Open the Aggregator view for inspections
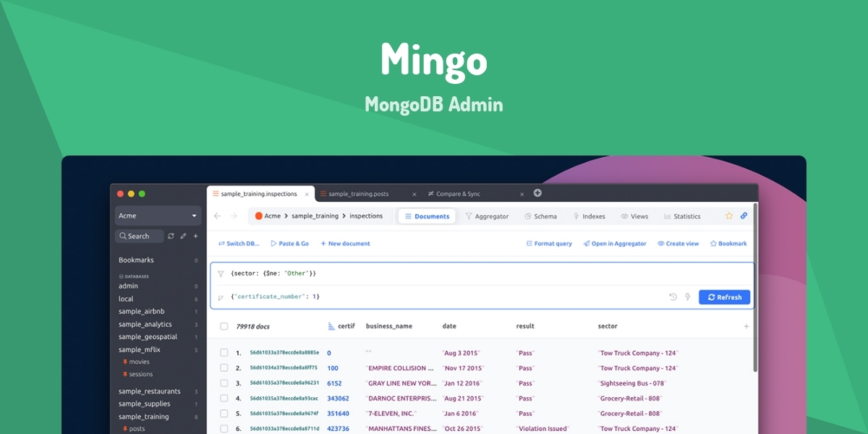The image size is (868, 434). click(x=492, y=216)
